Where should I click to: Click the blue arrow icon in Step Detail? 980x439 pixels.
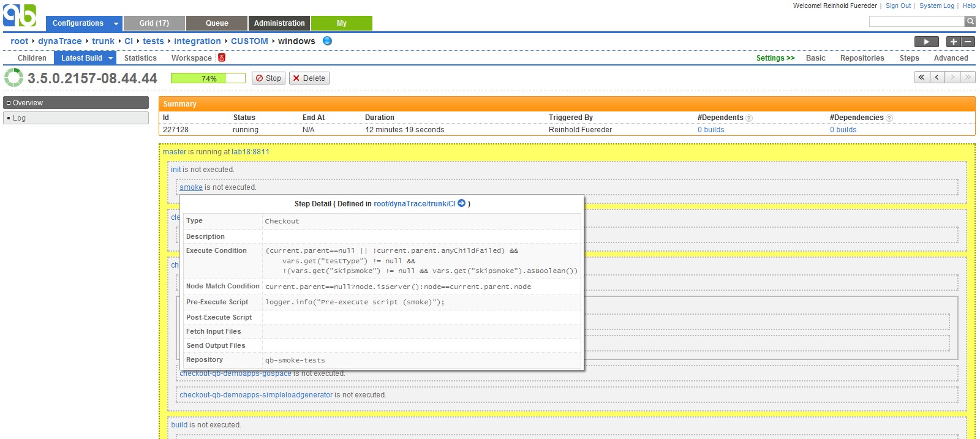462,203
